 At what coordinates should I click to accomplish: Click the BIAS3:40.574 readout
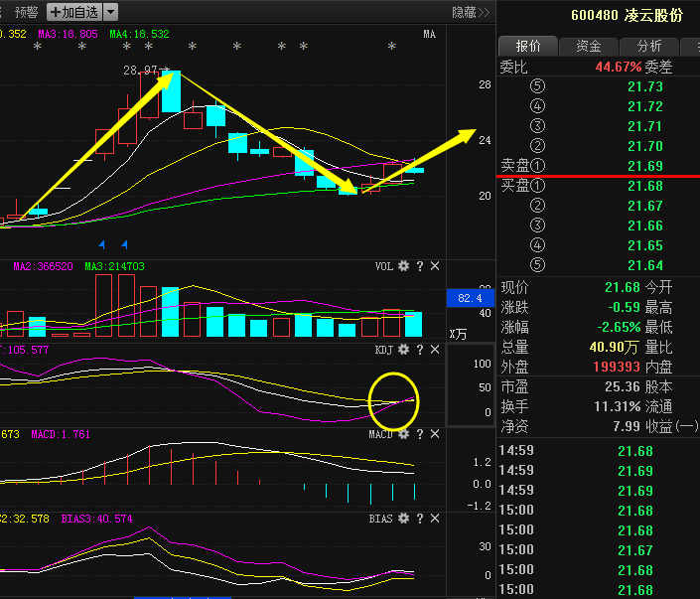[97, 519]
